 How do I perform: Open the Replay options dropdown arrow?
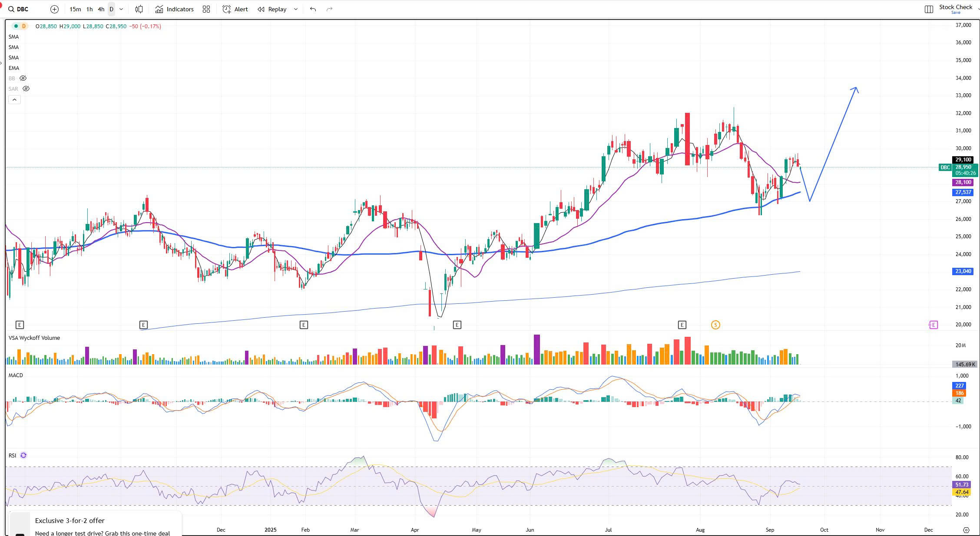click(x=296, y=9)
